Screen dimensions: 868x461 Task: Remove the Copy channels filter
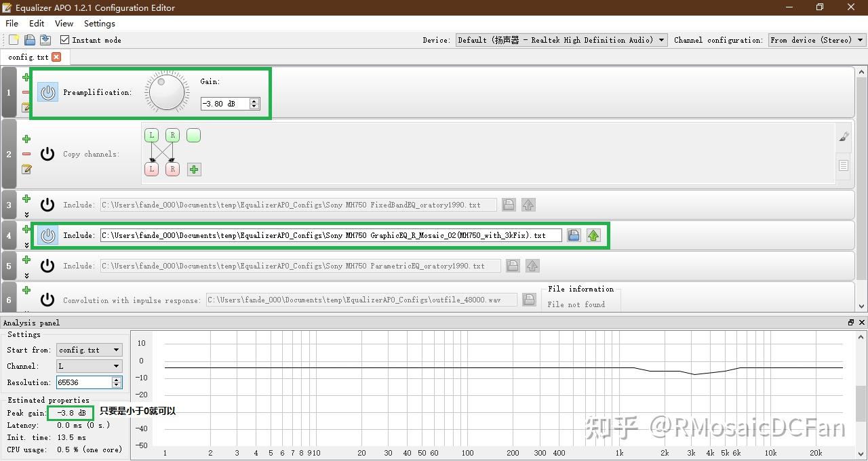(x=26, y=154)
